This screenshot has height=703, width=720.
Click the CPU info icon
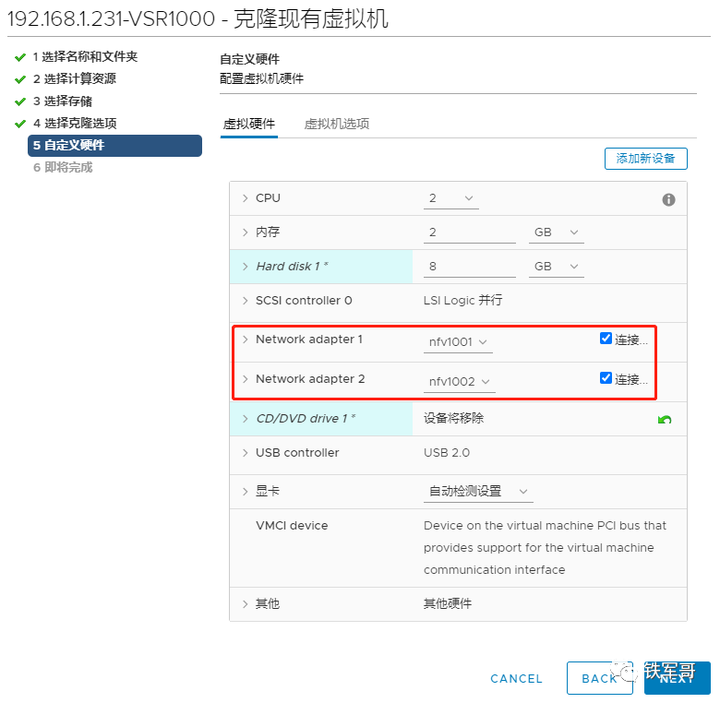tap(668, 200)
